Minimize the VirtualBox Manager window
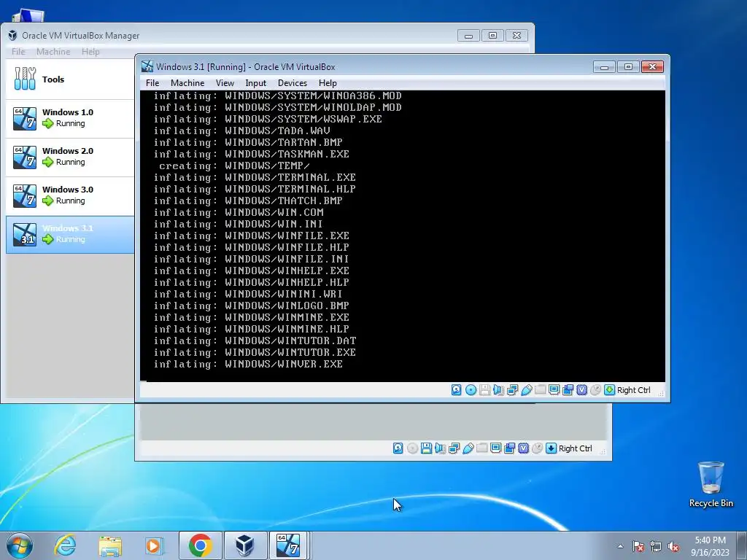Image resolution: width=747 pixels, height=560 pixels. 468,36
